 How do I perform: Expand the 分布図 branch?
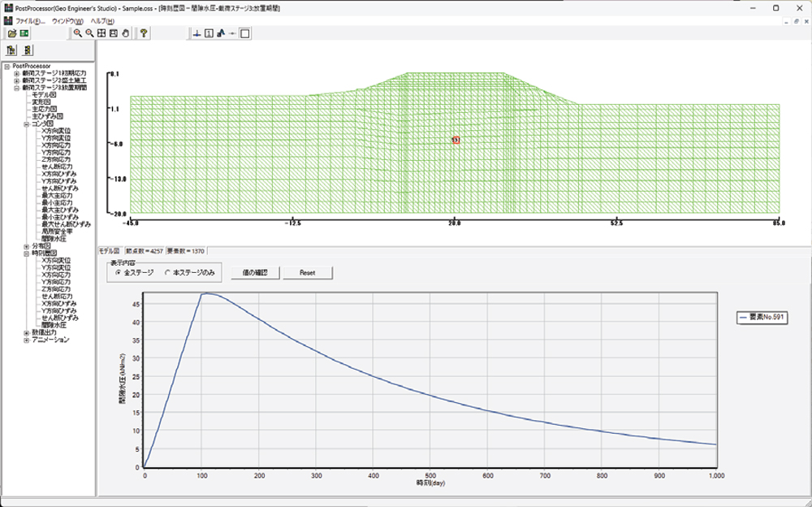(27, 246)
